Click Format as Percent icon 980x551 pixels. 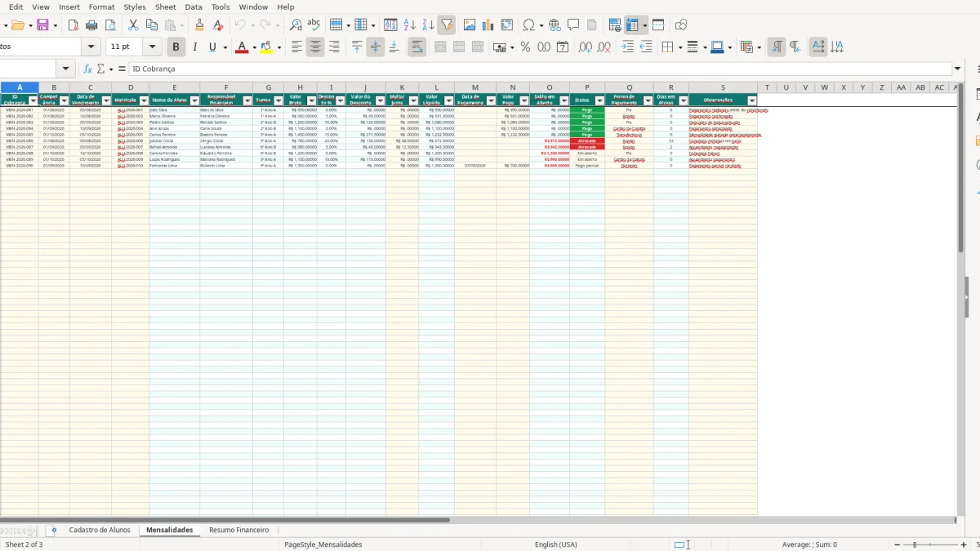[525, 47]
